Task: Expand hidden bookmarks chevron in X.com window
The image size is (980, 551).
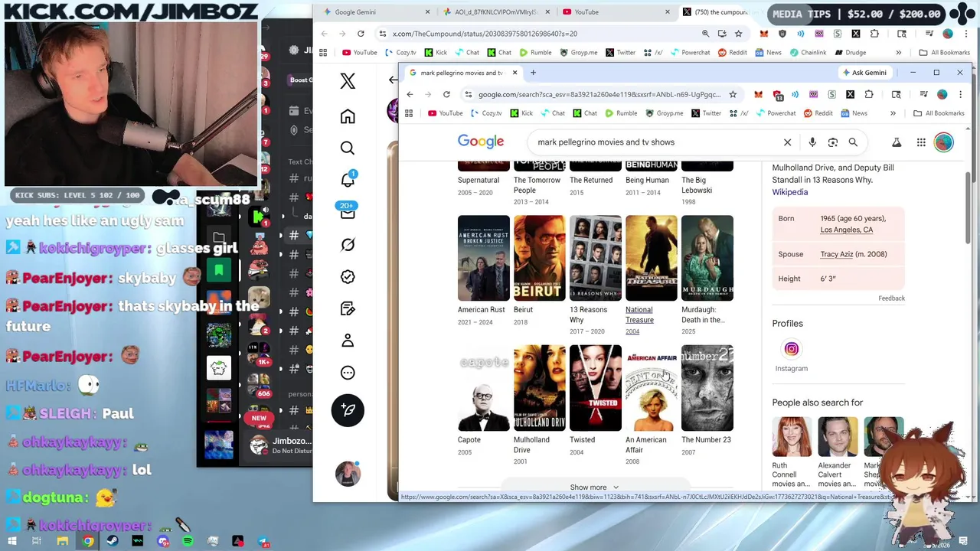Action: (899, 53)
